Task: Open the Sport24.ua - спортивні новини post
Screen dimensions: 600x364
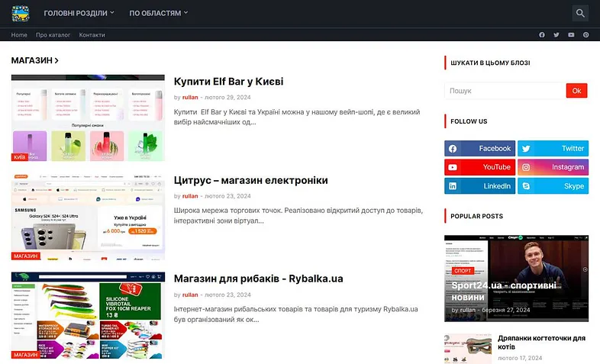Action: (x=504, y=292)
